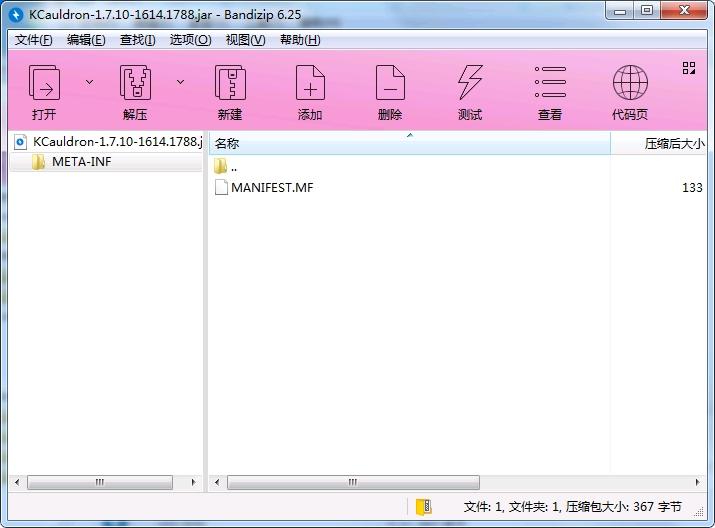Click the Add (添加) file icon

(310, 83)
